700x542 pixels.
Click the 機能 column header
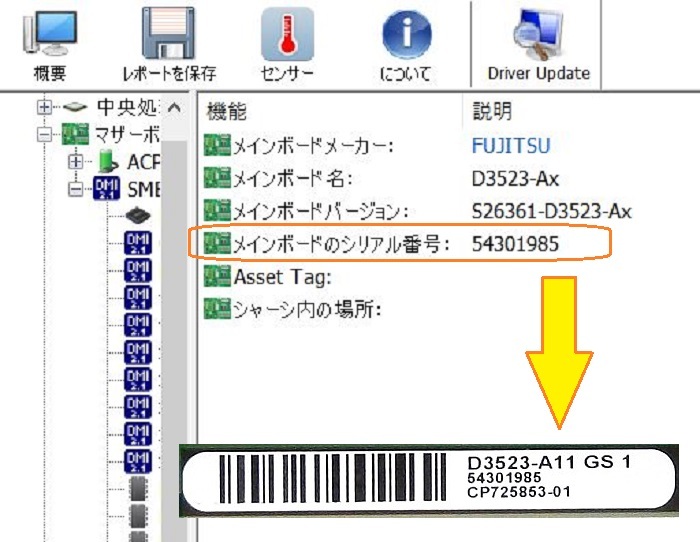[x=226, y=111]
